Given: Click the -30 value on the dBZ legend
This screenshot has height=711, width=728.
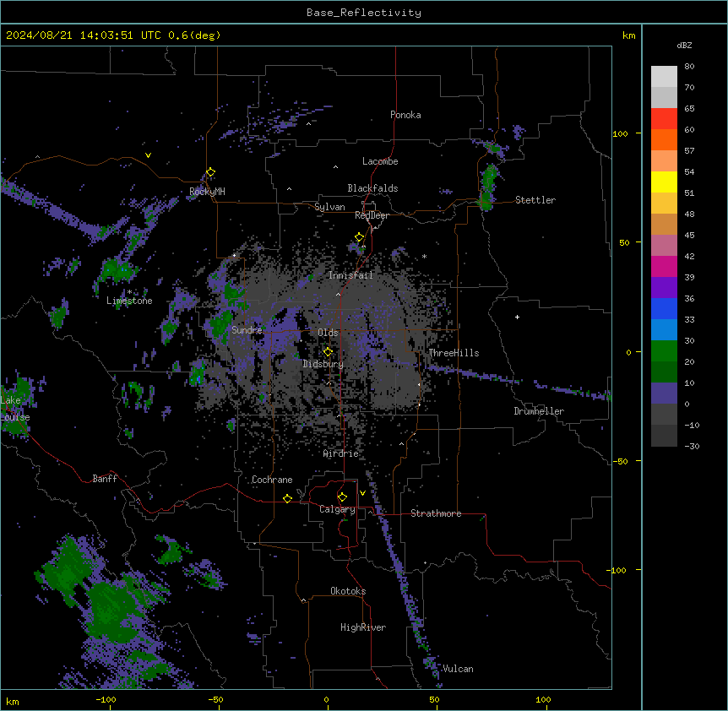Looking at the screenshot, I should click(692, 446).
